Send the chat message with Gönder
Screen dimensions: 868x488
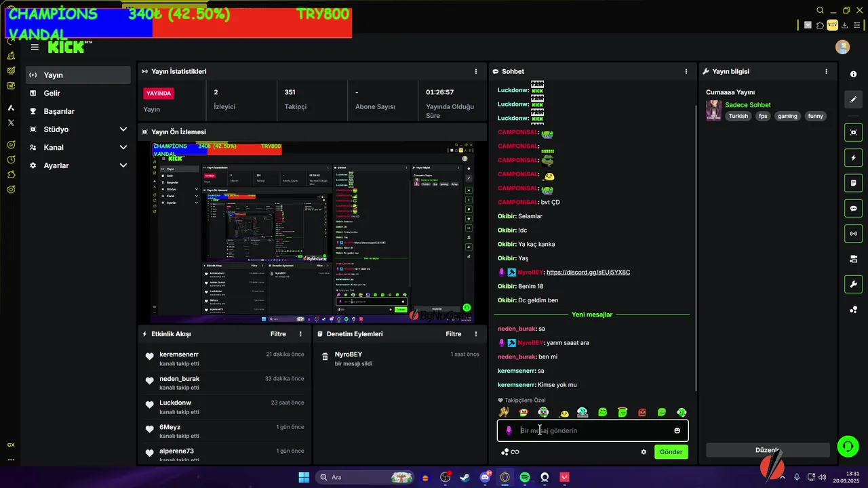pos(671,452)
